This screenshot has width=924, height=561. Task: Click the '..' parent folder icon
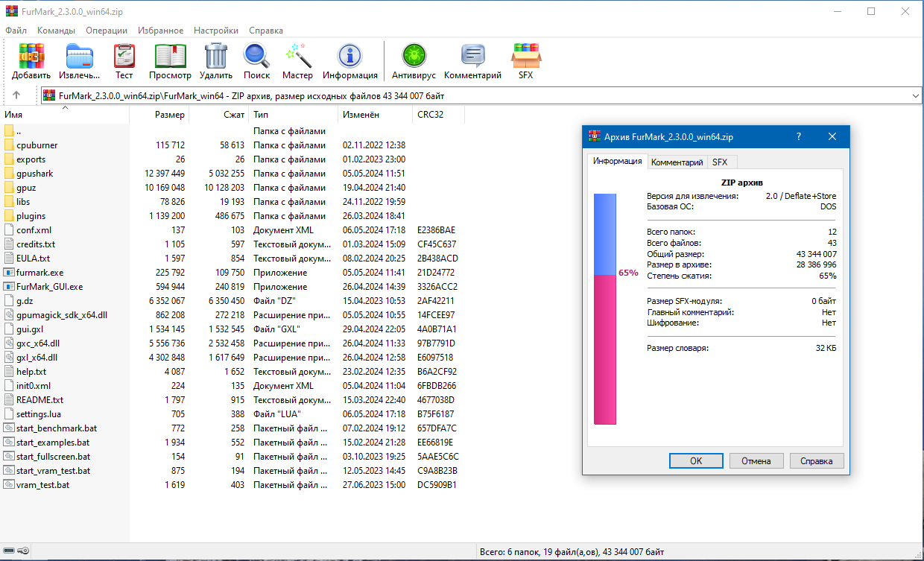point(9,131)
